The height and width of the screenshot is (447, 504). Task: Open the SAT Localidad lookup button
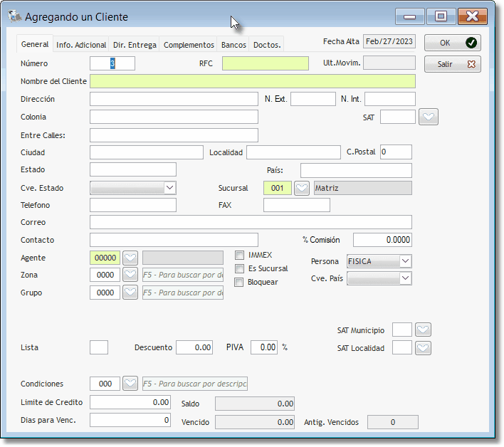(x=423, y=348)
